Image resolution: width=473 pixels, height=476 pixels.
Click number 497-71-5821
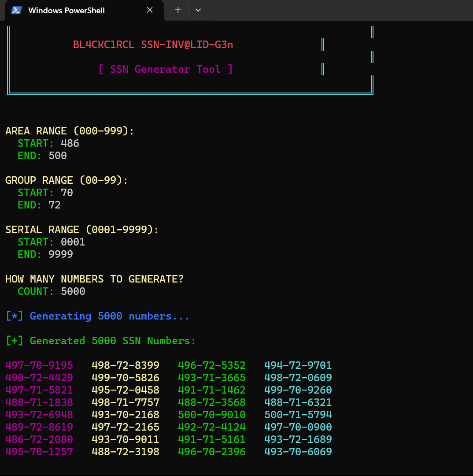point(39,390)
